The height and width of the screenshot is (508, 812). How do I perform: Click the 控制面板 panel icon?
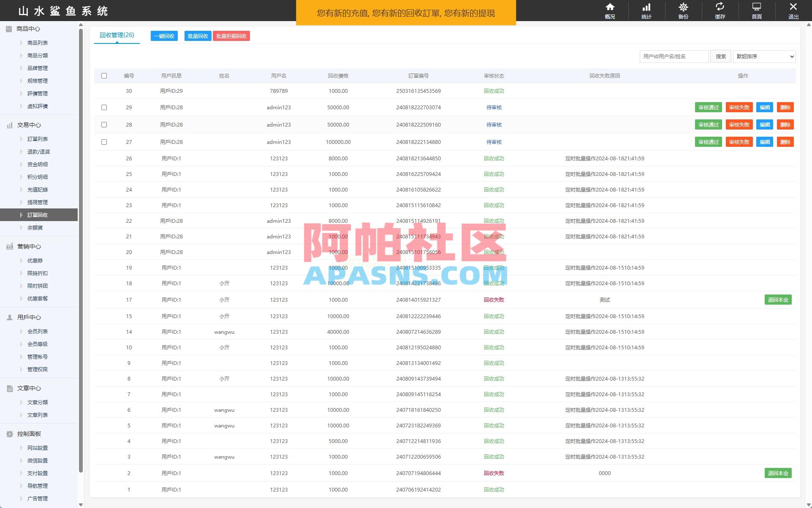[x=9, y=433]
